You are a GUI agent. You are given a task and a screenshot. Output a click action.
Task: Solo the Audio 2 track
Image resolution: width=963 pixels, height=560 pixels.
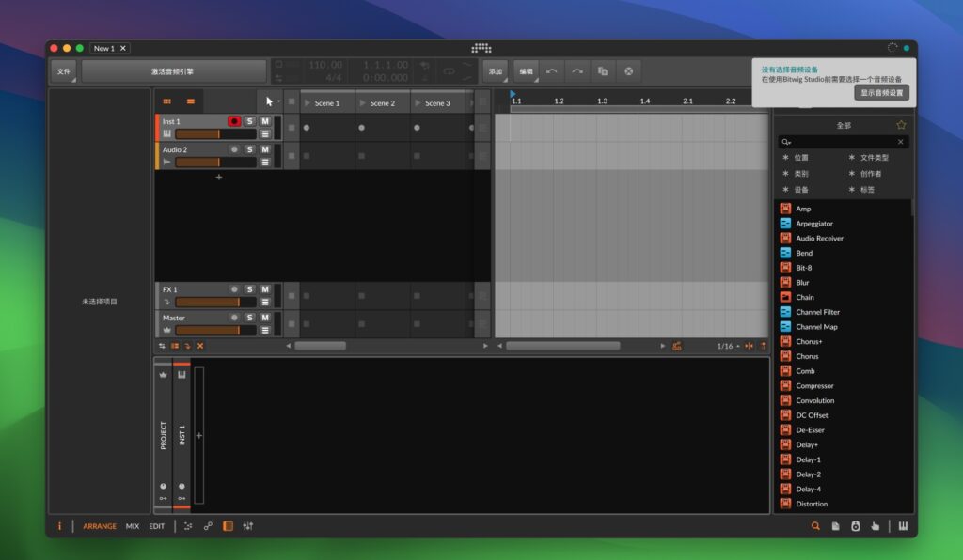[249, 149]
